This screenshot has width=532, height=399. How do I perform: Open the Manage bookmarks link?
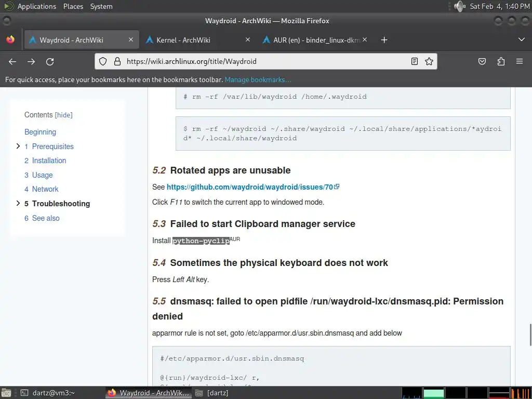(x=258, y=79)
